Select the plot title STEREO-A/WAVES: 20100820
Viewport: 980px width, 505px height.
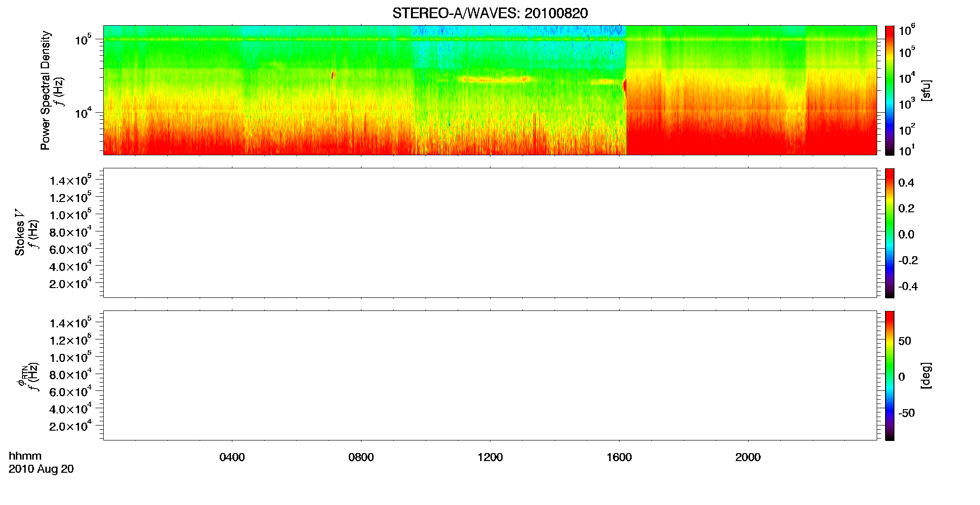[490, 14]
